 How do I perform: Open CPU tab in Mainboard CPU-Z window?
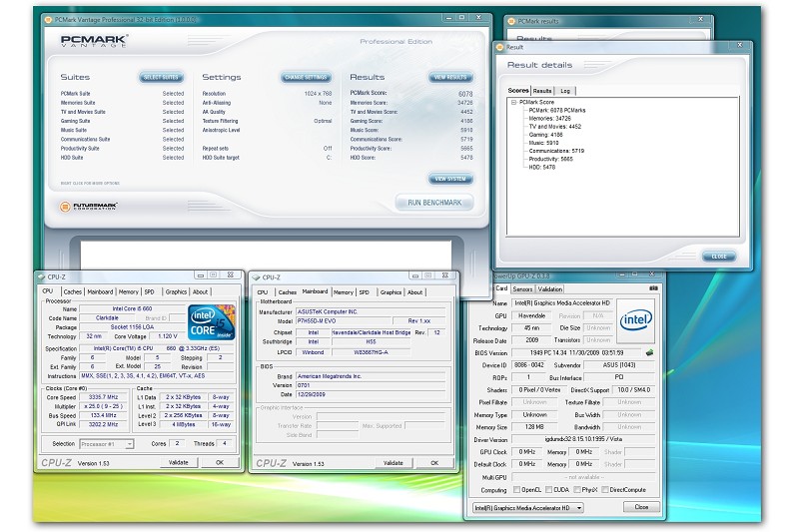pos(263,292)
